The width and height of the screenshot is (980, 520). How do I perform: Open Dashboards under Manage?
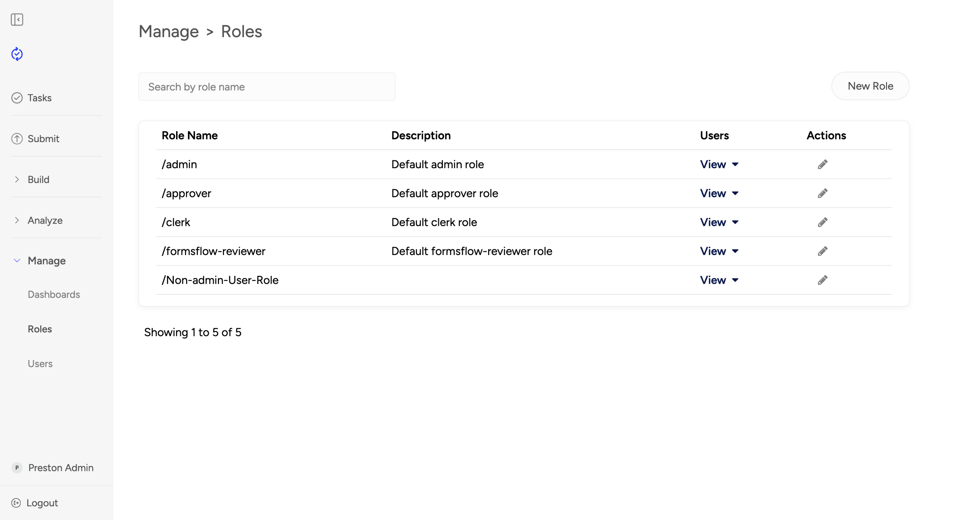(54, 294)
